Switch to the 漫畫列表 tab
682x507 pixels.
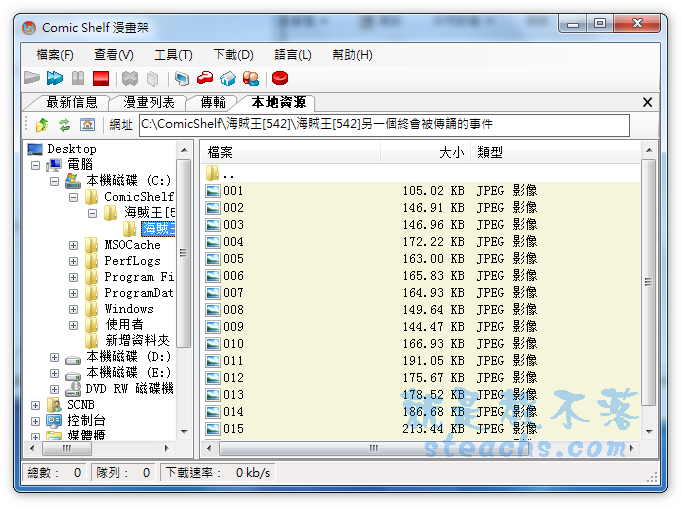(149, 103)
